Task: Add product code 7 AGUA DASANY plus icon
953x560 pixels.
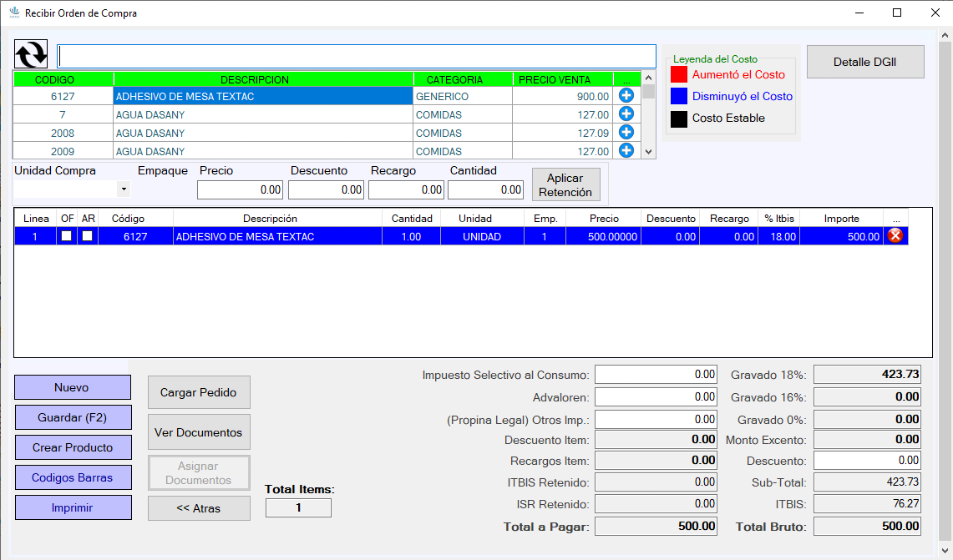Action: 626,114
